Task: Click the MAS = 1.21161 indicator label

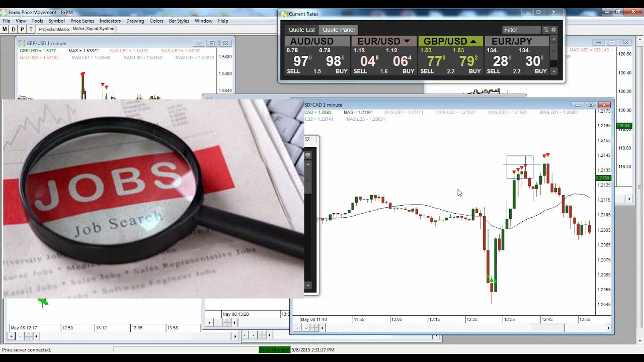Action: click(358, 112)
